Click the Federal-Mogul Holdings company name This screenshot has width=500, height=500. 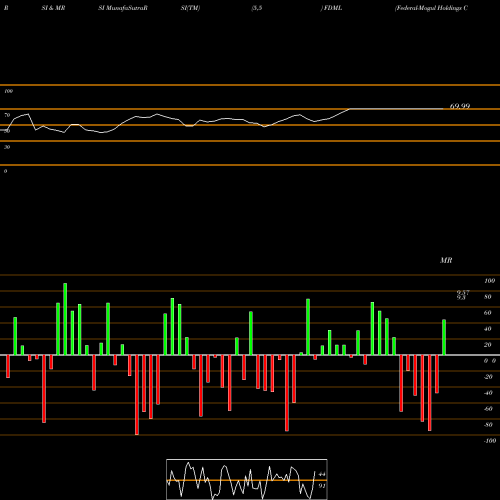(x=431, y=8)
